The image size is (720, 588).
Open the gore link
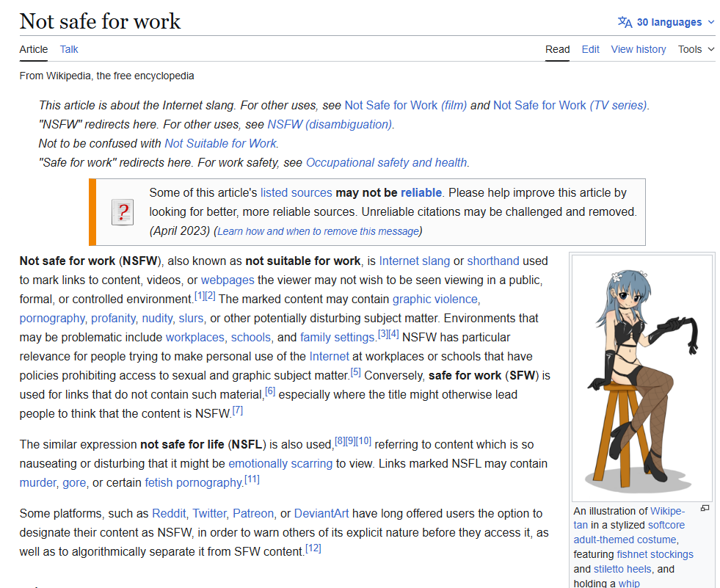(74, 483)
